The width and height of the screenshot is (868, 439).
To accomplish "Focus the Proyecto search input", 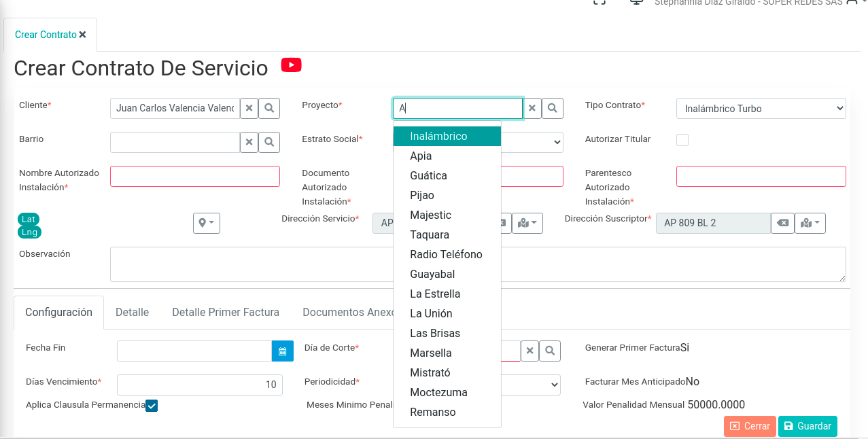I will [x=458, y=108].
